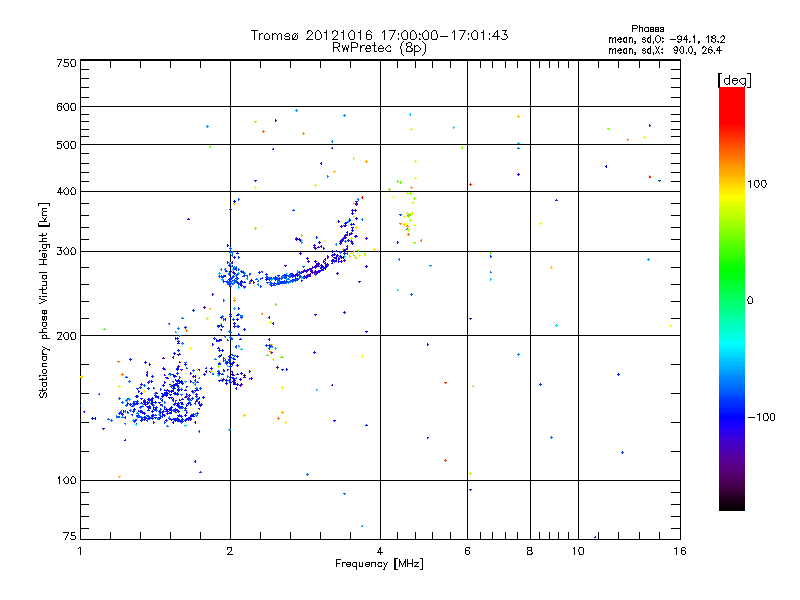The height and width of the screenshot is (600, 800).
Task: Click the yellow-green X-mode points near 4.7 MHz
Action: click(x=408, y=214)
